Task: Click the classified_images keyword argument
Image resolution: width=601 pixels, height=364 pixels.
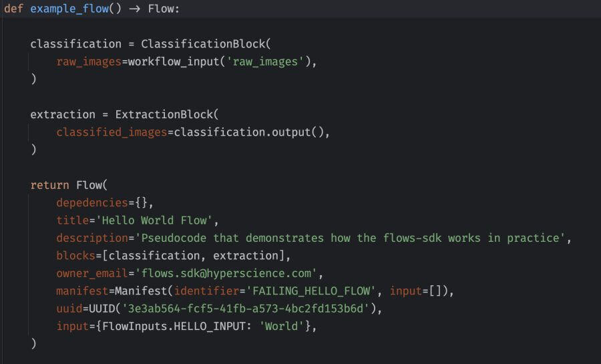Action: 112,132
